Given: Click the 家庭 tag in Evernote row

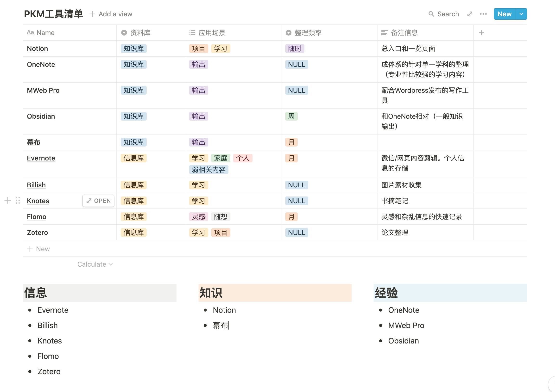Looking at the screenshot, I should coord(221,158).
